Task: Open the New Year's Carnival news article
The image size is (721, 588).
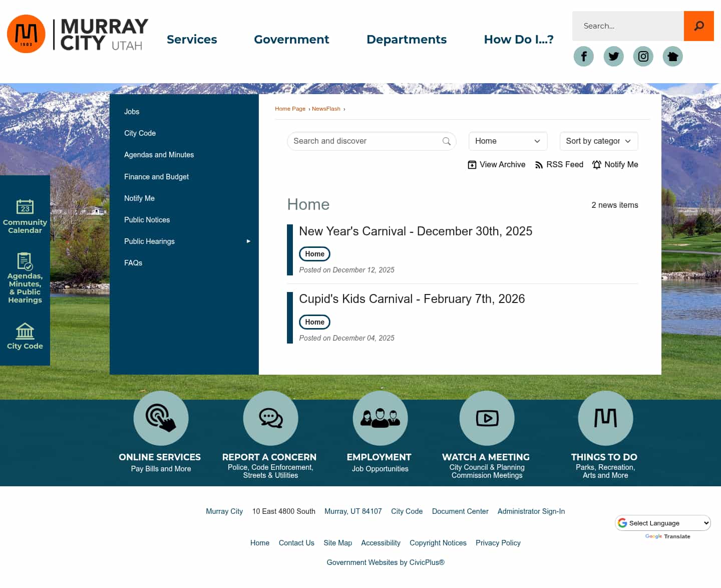Action: pos(416,231)
